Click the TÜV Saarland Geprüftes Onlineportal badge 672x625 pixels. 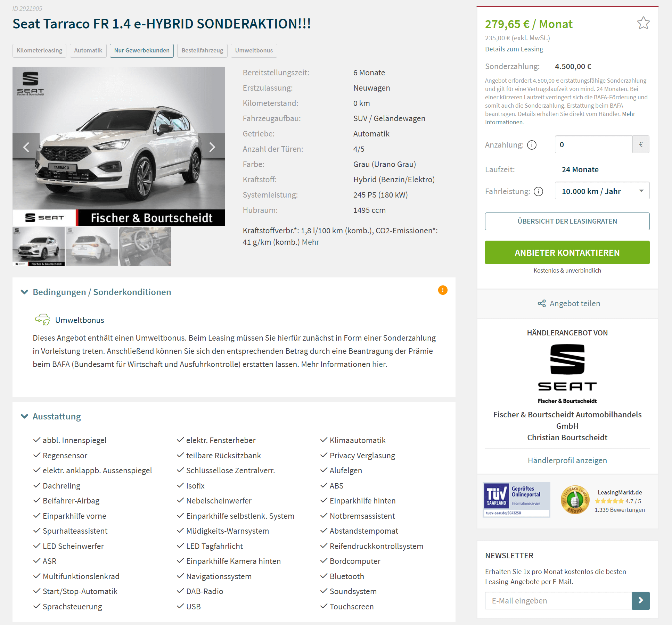point(516,500)
